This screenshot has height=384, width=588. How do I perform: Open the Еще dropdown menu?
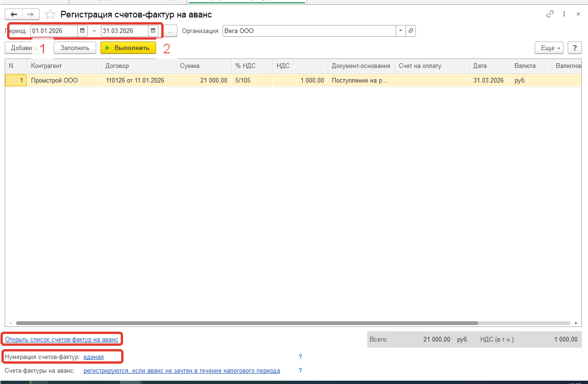click(549, 48)
